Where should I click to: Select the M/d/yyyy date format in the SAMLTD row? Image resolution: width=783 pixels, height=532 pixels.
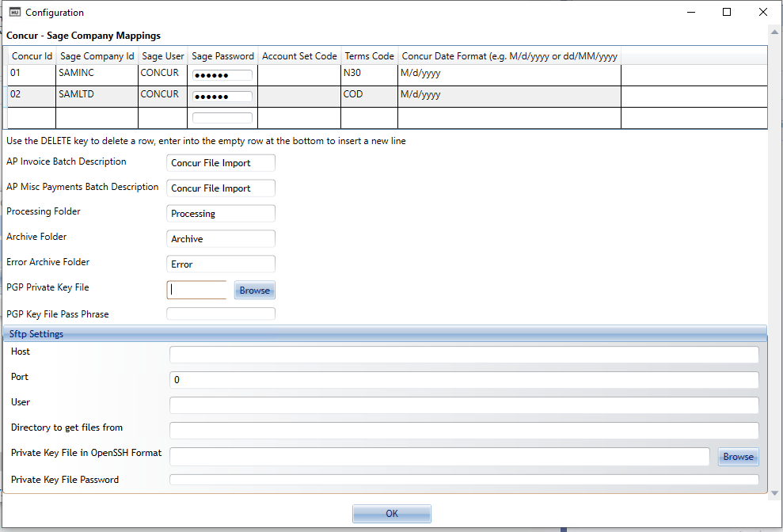coord(509,97)
